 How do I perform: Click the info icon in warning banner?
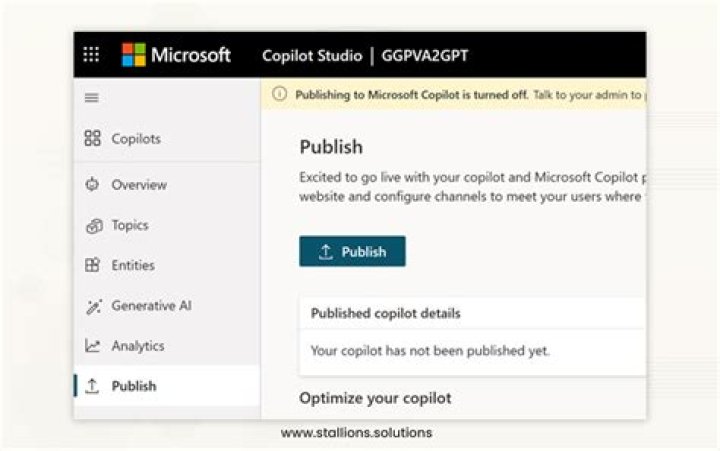280,94
